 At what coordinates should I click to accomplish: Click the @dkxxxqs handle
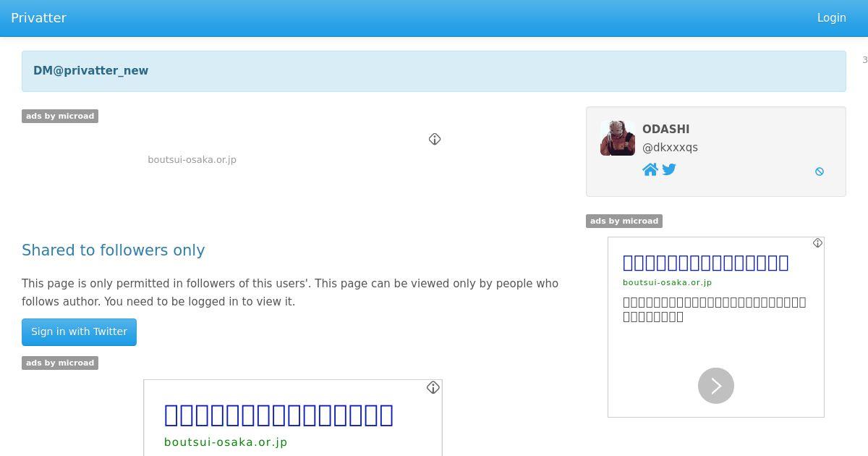[x=670, y=148]
